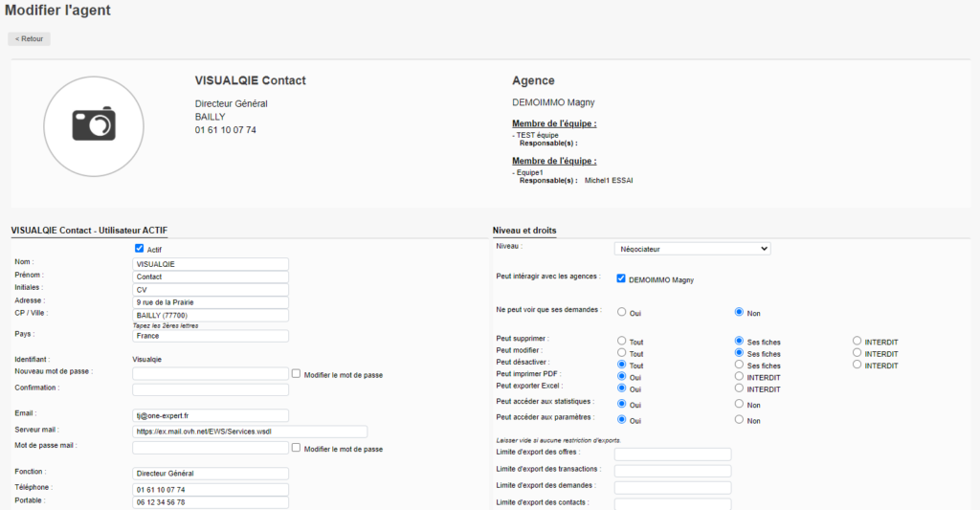The image size is (980, 510).
Task: Uncheck the Actif checkbox
Action: pos(140,249)
